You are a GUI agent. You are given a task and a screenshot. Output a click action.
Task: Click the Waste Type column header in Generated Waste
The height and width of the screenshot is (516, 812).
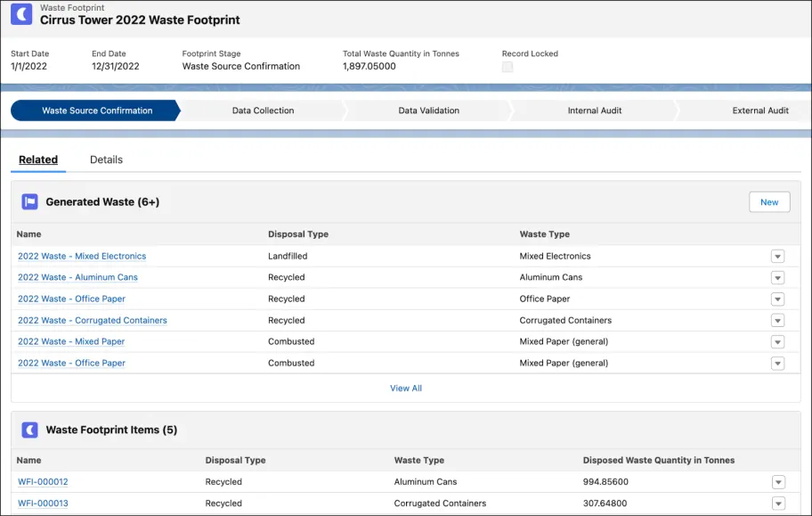[544, 233]
